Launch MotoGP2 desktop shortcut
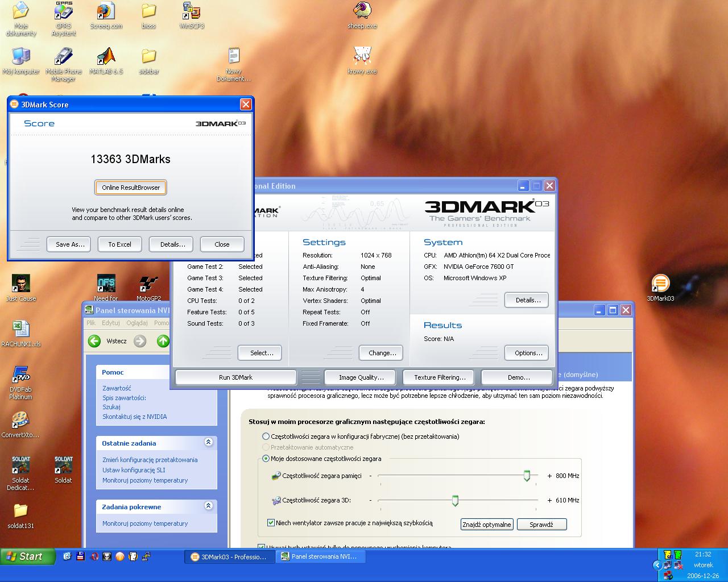 point(148,288)
